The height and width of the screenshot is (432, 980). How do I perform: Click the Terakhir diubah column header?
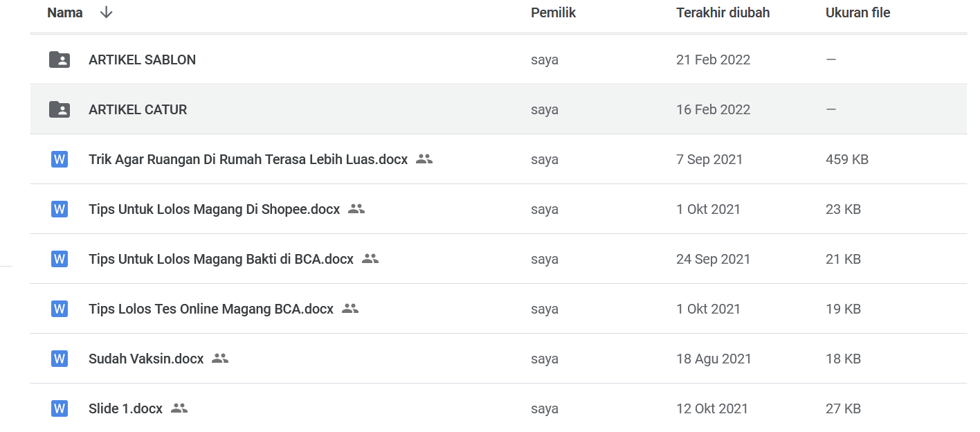pos(723,12)
